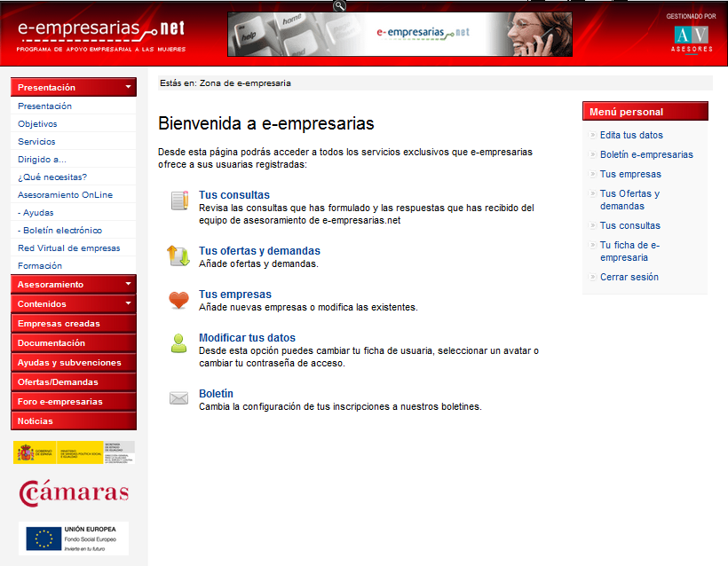
Task: Open Tus ofertas y demandas heading link
Action: (x=259, y=250)
